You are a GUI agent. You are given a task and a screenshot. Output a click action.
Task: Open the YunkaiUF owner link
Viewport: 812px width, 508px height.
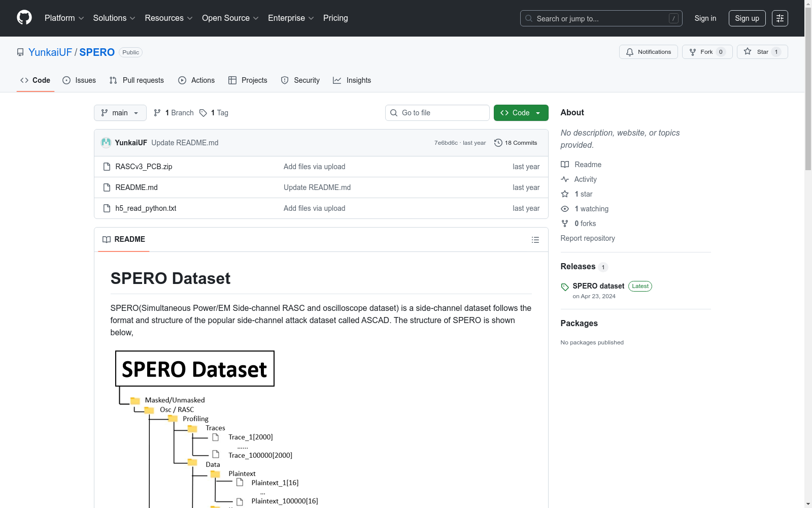[50, 52]
